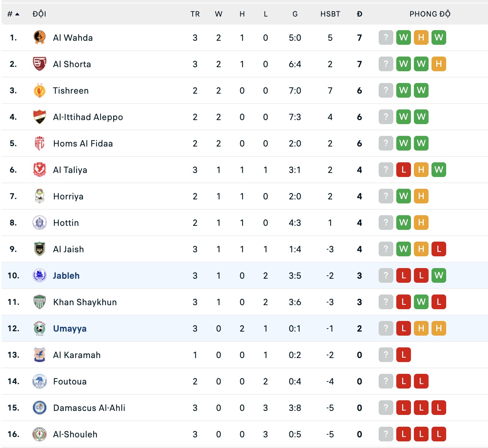Click the Damascus Al-Ahli crest
Viewport: 488px width, 448px height.
coord(40,408)
